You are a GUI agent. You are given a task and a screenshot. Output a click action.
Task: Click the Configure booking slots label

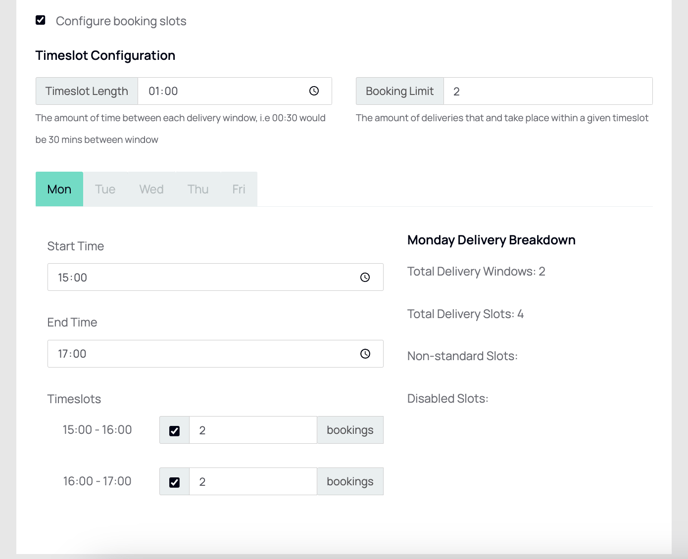click(x=121, y=21)
